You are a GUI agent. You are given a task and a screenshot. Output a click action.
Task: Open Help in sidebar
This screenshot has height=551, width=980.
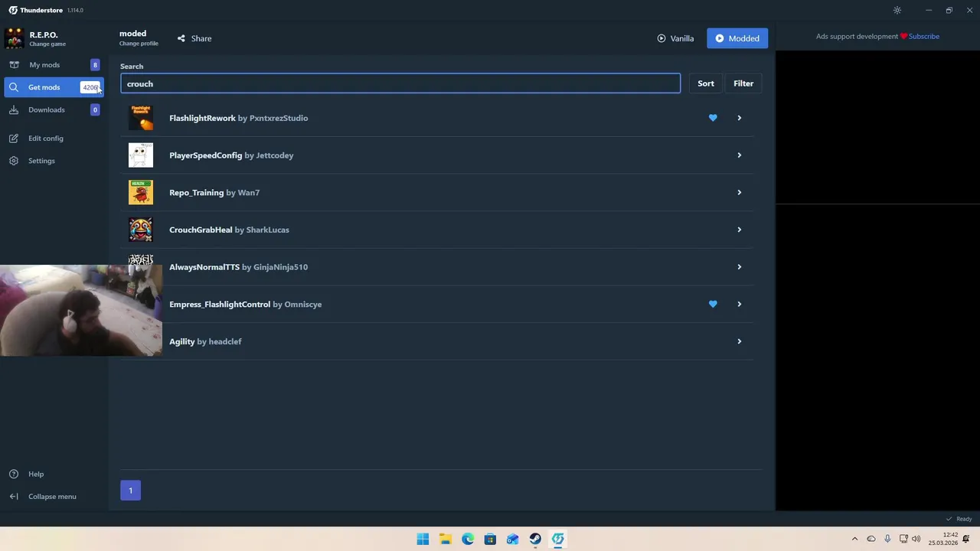pos(36,474)
